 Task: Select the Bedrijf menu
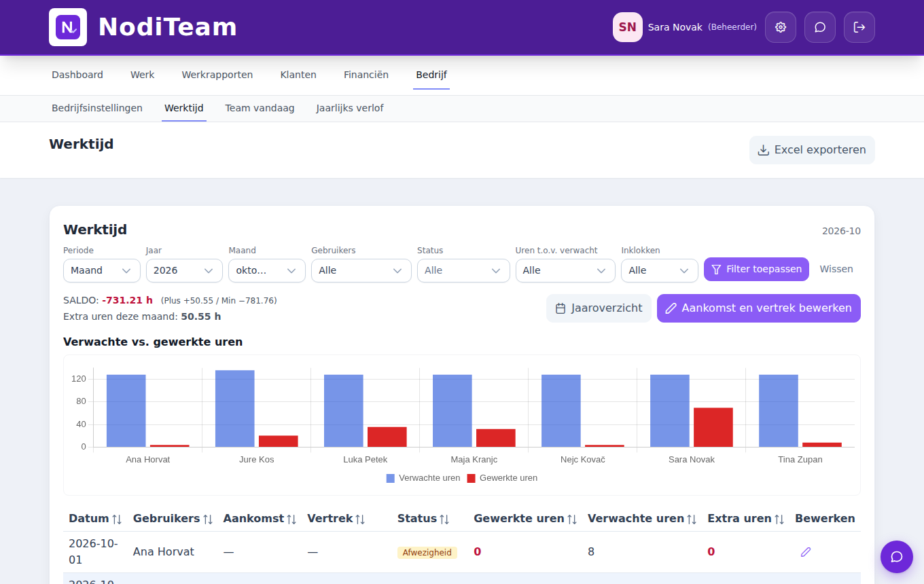click(x=431, y=75)
